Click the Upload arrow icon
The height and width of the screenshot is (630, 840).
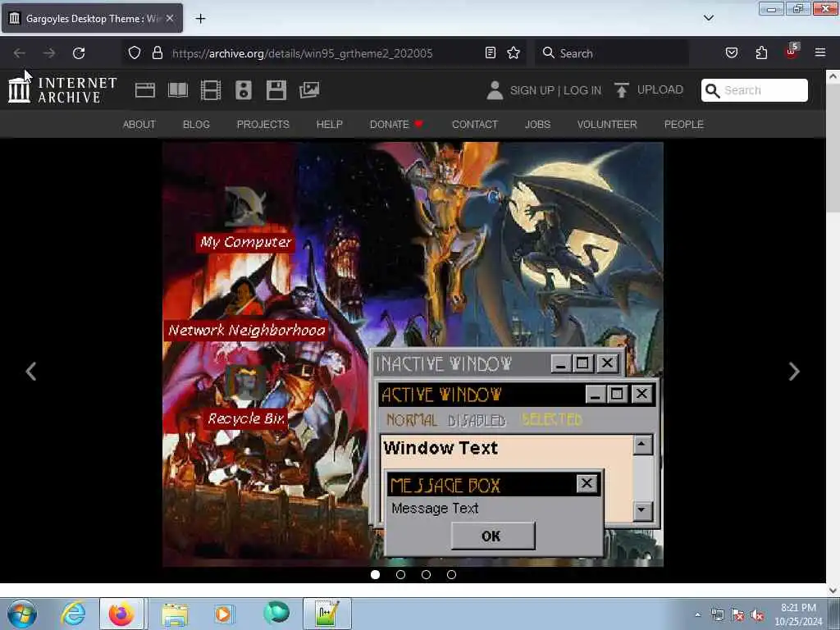pyautogui.click(x=622, y=90)
